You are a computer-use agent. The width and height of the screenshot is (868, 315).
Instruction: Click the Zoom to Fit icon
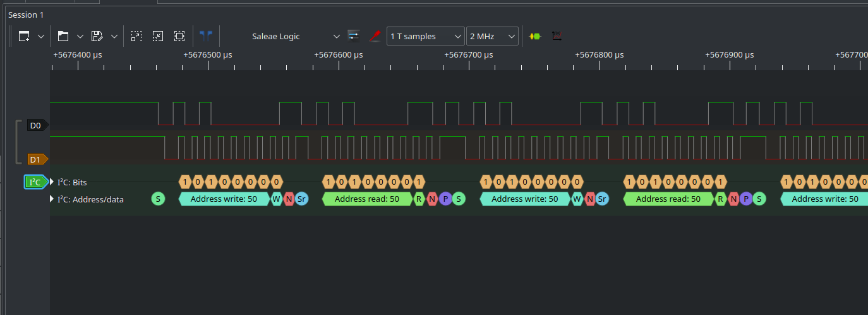[179, 36]
